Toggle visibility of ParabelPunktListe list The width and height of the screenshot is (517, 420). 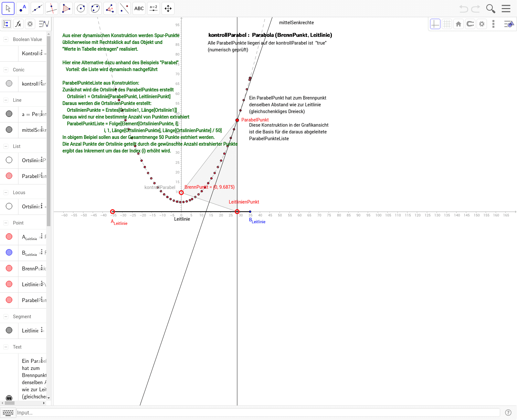coord(9,176)
